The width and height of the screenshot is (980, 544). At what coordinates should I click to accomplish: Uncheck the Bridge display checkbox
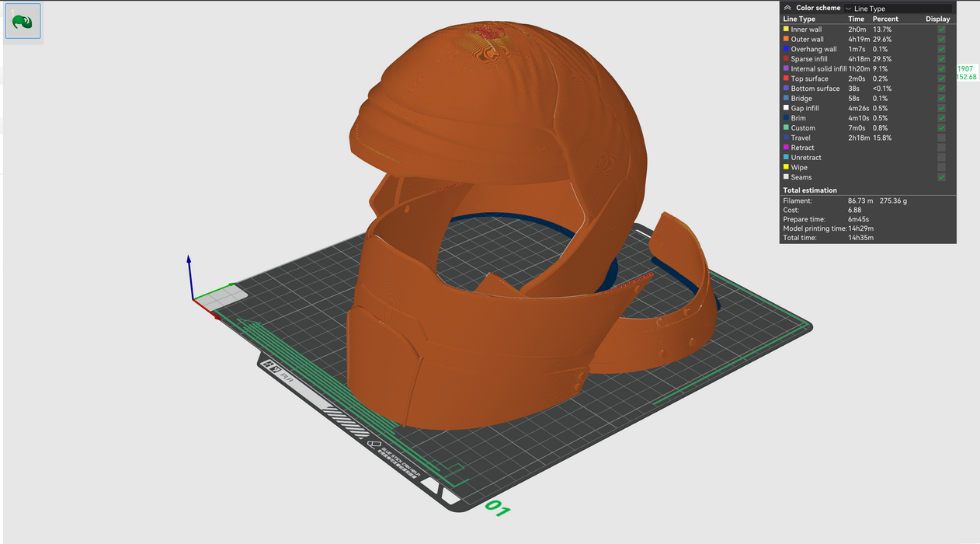(941, 99)
